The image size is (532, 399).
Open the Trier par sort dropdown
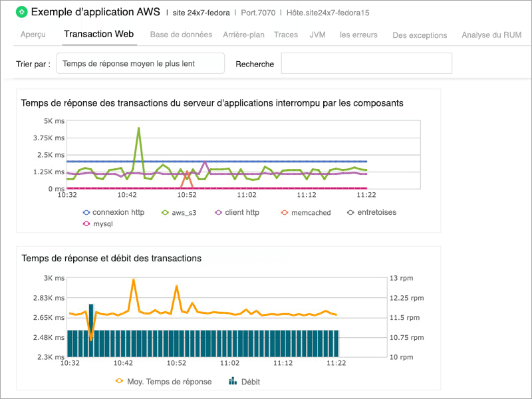[140, 63]
